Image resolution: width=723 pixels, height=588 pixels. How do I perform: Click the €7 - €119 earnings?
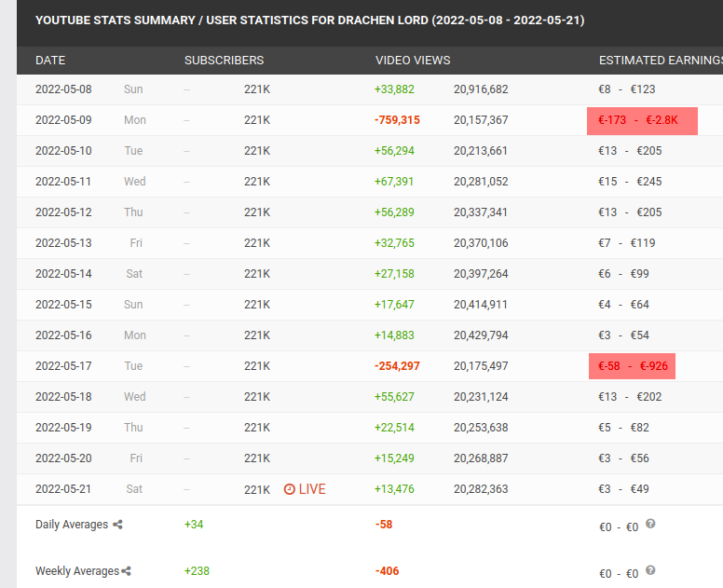(x=627, y=243)
